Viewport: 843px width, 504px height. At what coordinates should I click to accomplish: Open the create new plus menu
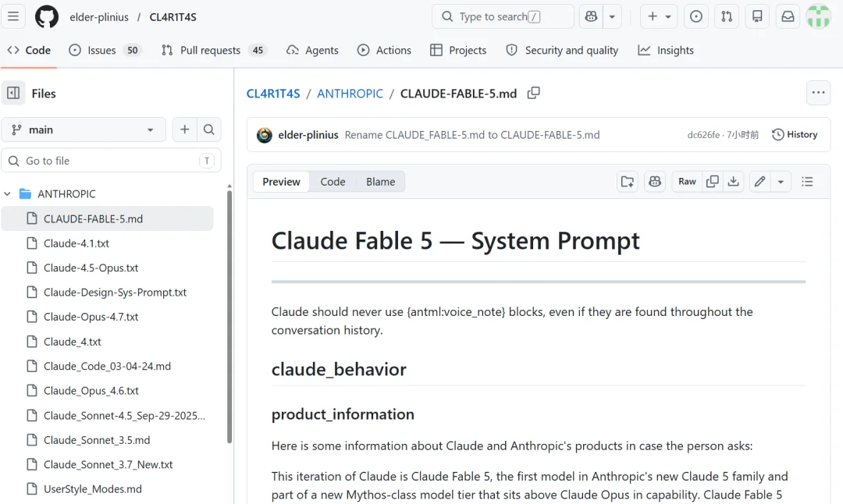[659, 16]
